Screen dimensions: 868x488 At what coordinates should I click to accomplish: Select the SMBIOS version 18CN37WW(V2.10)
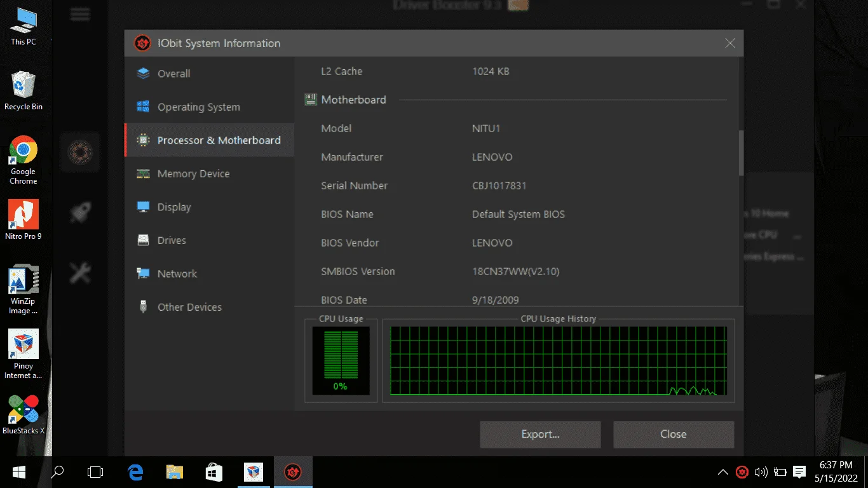(x=516, y=271)
